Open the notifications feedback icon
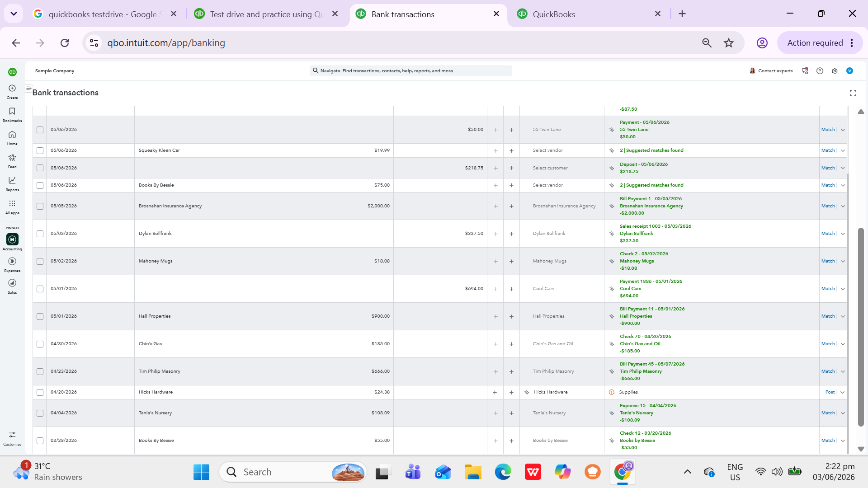This screenshot has width=868, height=488. click(x=805, y=70)
